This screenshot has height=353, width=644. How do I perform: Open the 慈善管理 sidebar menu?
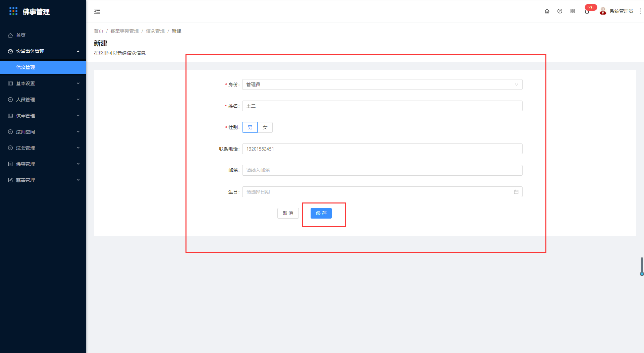(x=43, y=180)
